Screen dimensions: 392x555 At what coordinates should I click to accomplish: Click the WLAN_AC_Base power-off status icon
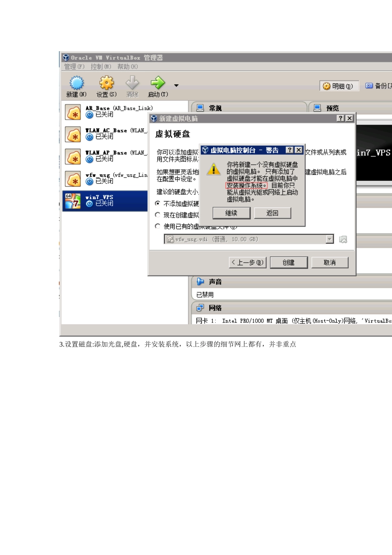pyautogui.click(x=90, y=137)
